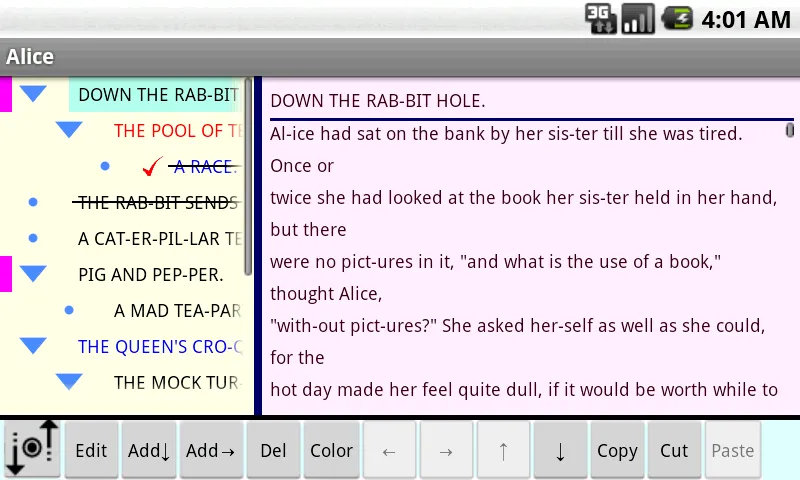Collapse THE POOL OF TEARS node triangle

69,130
